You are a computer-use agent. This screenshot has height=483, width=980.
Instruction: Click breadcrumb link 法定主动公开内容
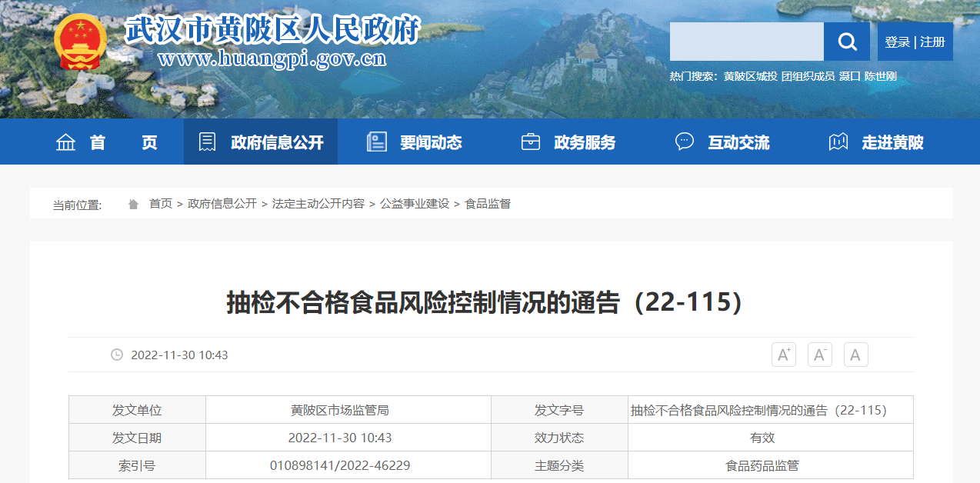pyautogui.click(x=318, y=204)
